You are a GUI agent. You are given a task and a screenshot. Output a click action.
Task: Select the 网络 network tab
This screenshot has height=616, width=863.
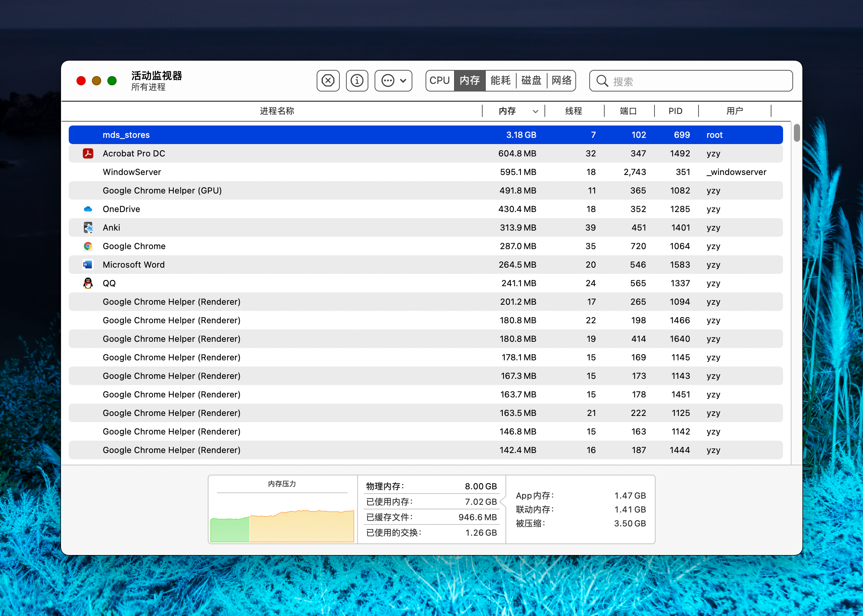561,80
